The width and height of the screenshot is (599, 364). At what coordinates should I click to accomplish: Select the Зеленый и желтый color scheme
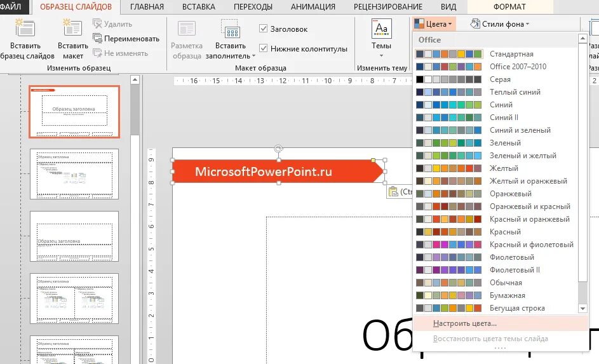tap(496, 156)
